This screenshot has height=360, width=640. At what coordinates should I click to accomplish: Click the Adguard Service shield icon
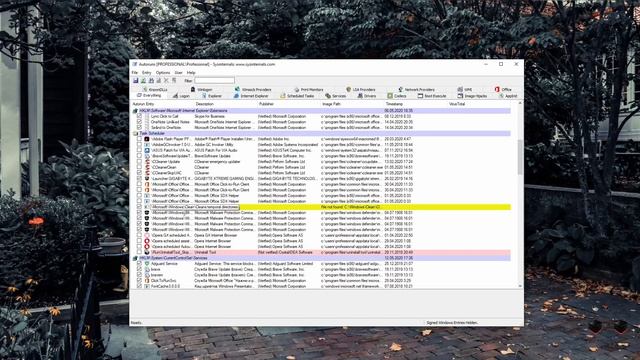[x=147, y=264]
